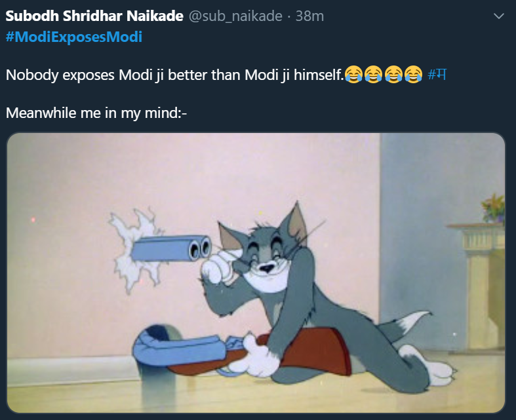Open Subodh Shridhar Naikade's profile name

[x=94, y=16]
